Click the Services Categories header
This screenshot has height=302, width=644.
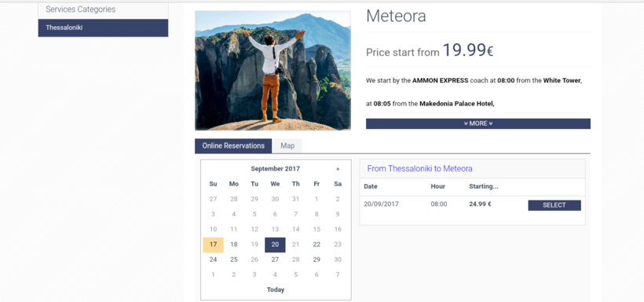[80, 9]
